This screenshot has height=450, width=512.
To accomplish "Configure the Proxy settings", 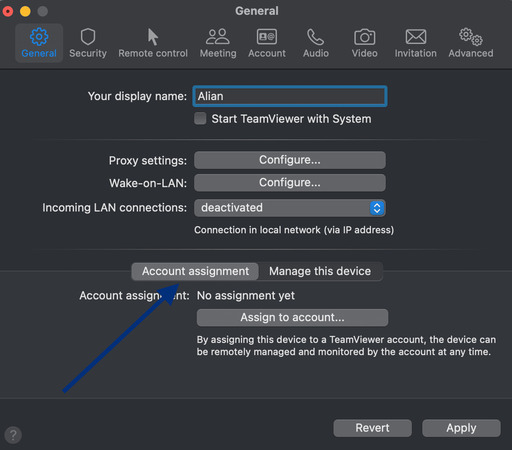I will coord(290,160).
